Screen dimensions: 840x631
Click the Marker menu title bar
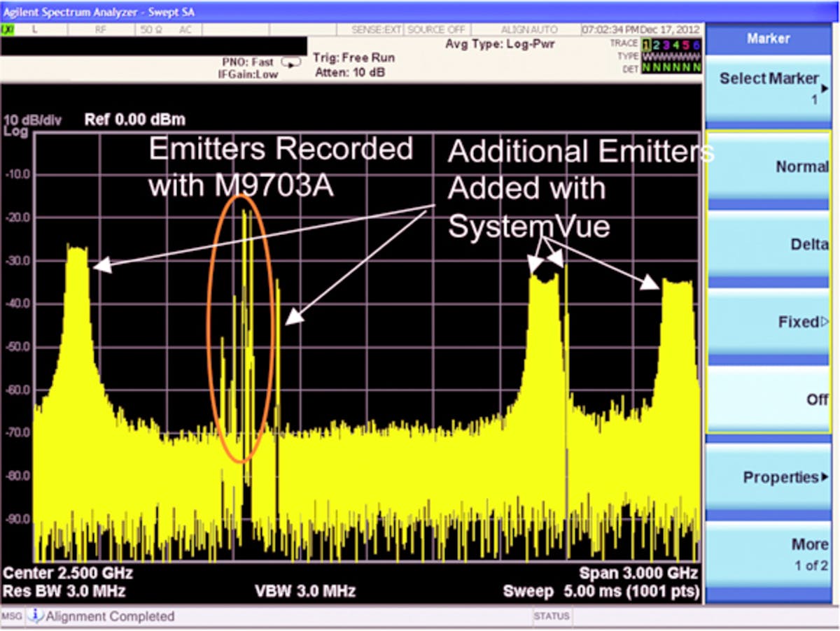(768, 38)
